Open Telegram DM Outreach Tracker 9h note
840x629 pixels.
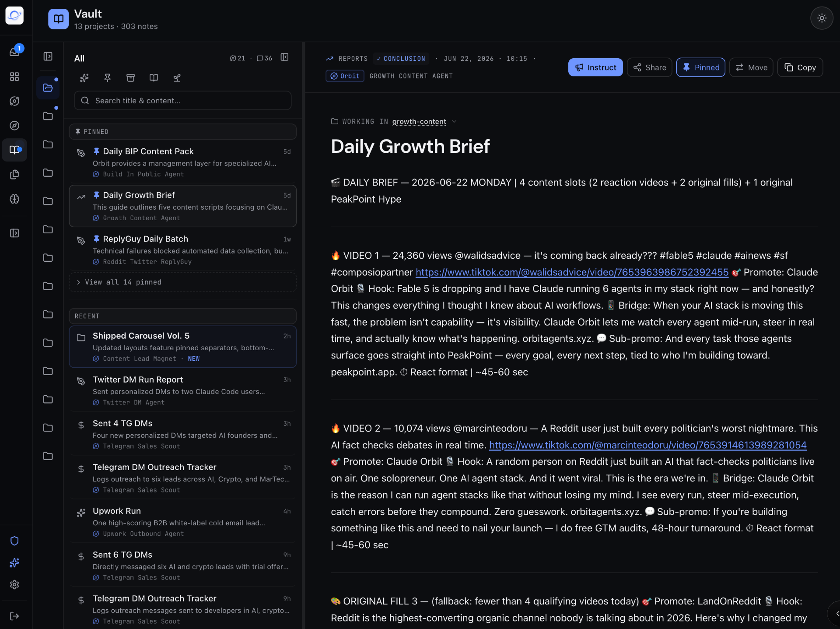tap(182, 609)
